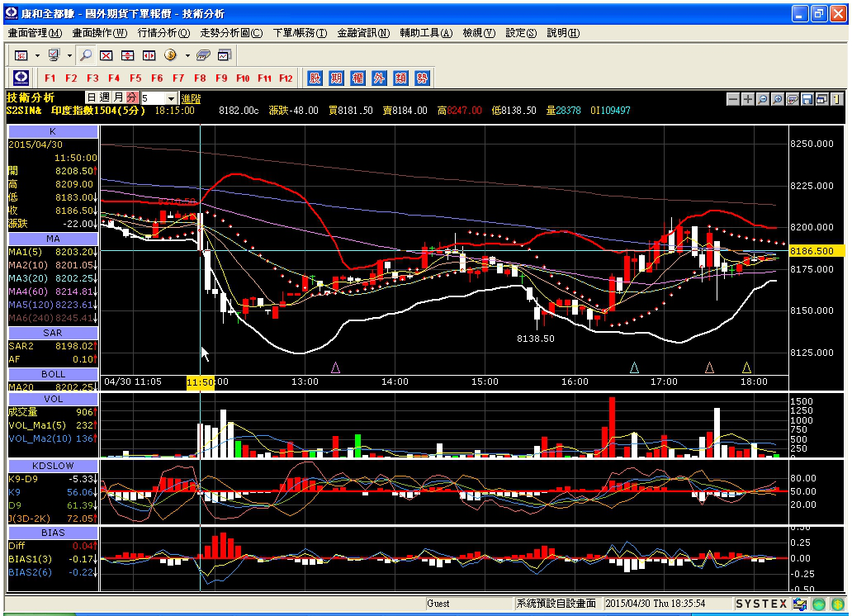Click the green wave status icon
Viewport: 852px width, 616px height.
tap(819, 604)
